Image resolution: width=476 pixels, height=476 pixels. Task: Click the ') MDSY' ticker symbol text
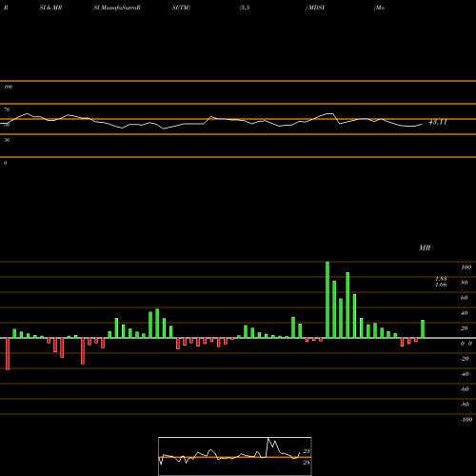coord(315,8)
